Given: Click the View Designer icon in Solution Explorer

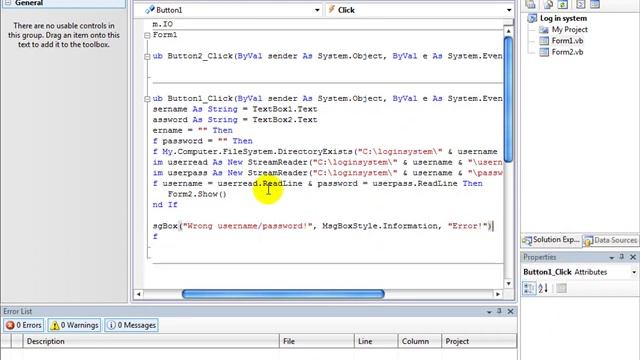Looking at the screenshot, I should point(595,4).
